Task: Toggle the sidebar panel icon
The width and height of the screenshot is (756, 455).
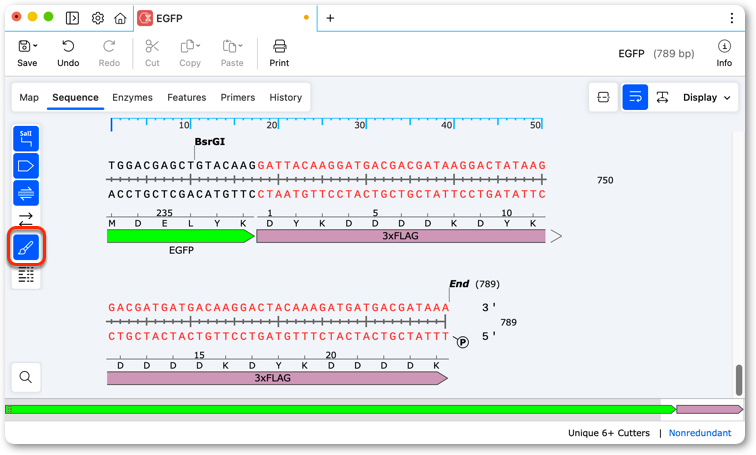Action: pos(72,18)
